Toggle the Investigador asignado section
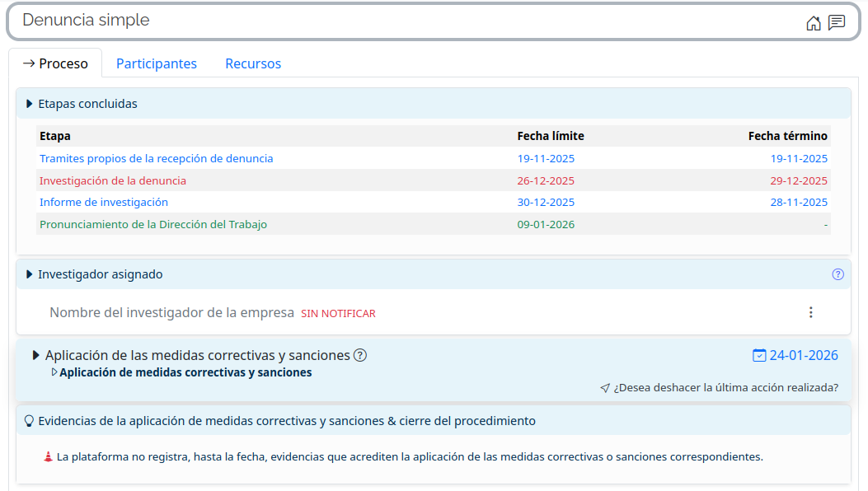 pos(30,274)
